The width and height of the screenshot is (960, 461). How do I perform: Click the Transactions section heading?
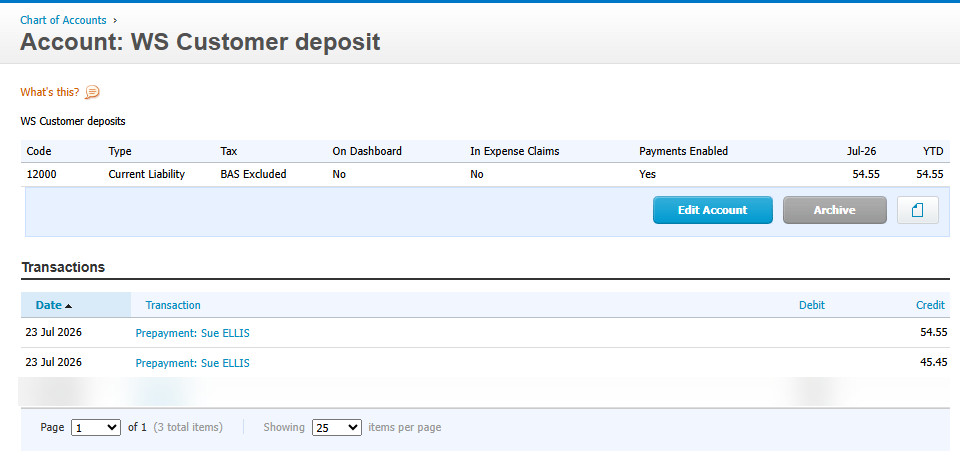(63, 268)
